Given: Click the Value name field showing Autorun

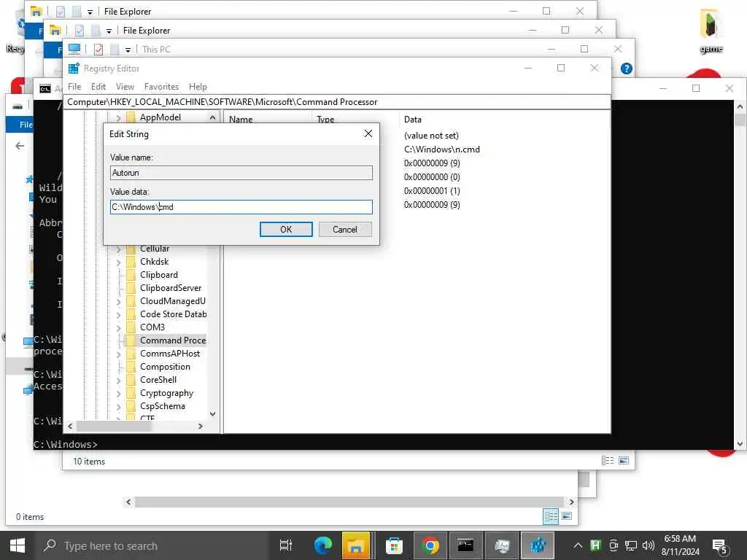Looking at the screenshot, I should (241, 173).
